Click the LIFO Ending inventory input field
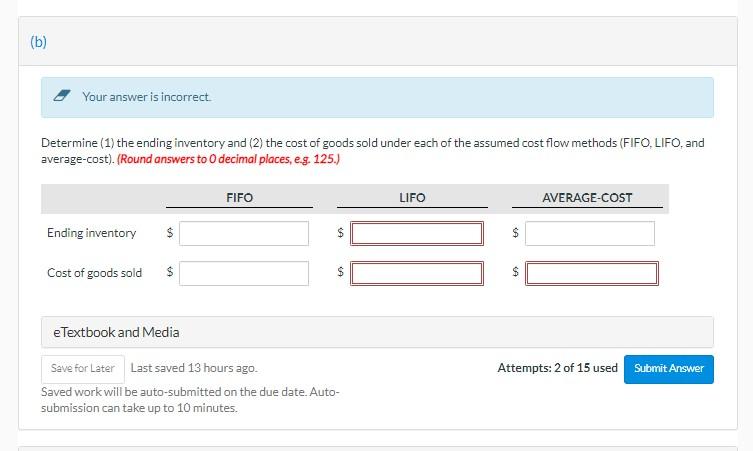The image size is (753, 451). (x=417, y=233)
